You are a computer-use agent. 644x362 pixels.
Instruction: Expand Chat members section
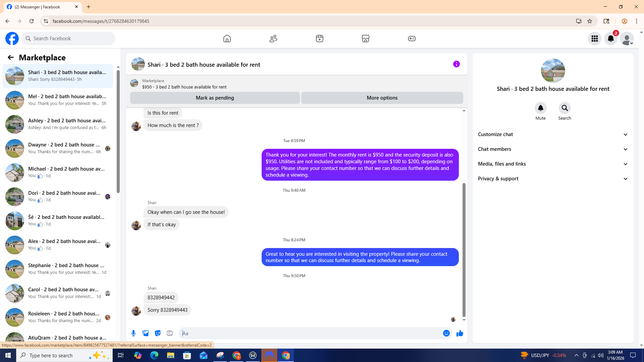coord(553,149)
